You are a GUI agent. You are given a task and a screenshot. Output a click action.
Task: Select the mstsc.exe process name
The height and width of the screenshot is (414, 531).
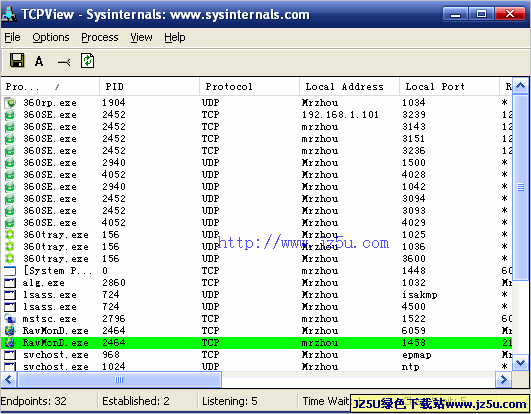[49, 319]
